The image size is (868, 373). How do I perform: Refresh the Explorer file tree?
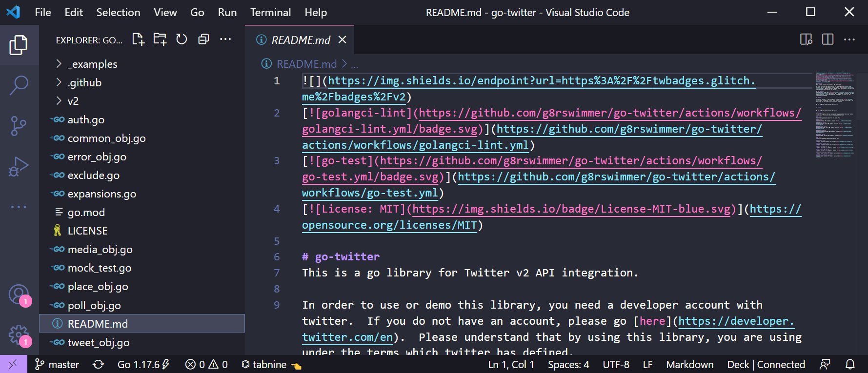click(182, 39)
